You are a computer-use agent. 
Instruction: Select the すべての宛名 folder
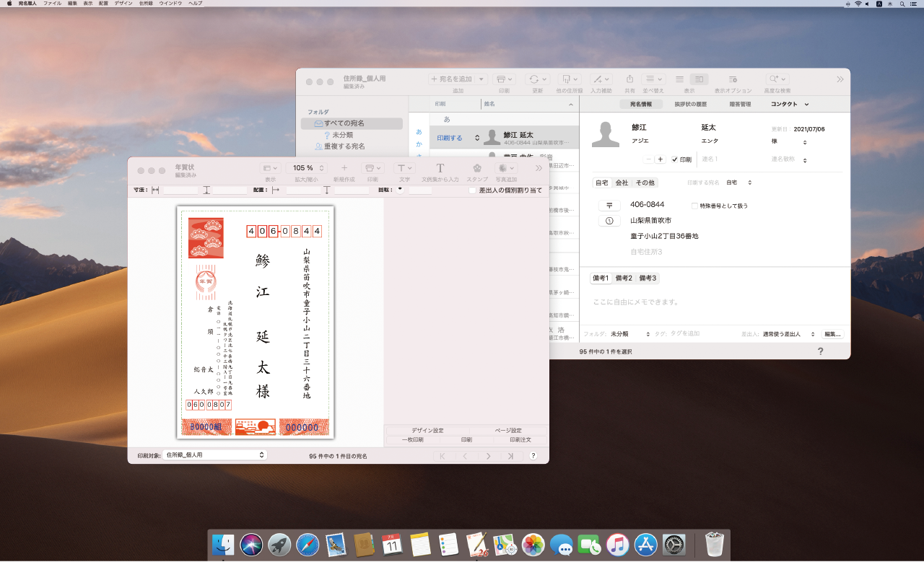point(352,123)
